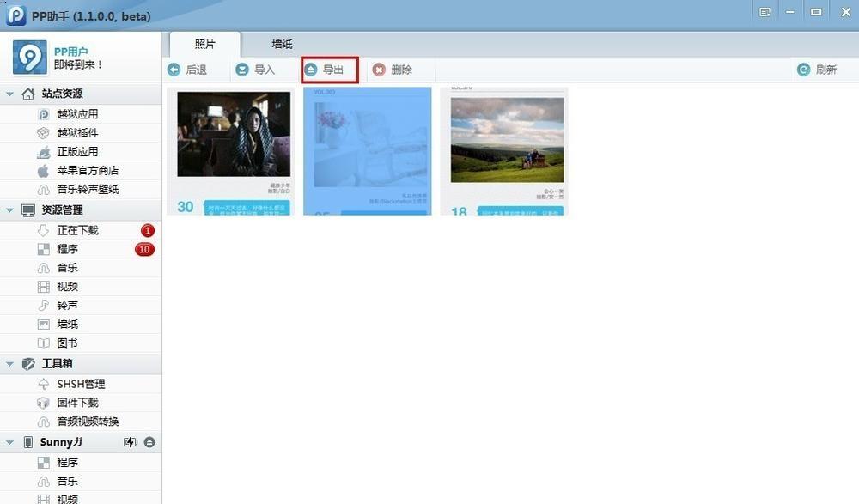Click the 越狱插件 box icon
Viewport: 859px width, 504px height.
point(43,133)
